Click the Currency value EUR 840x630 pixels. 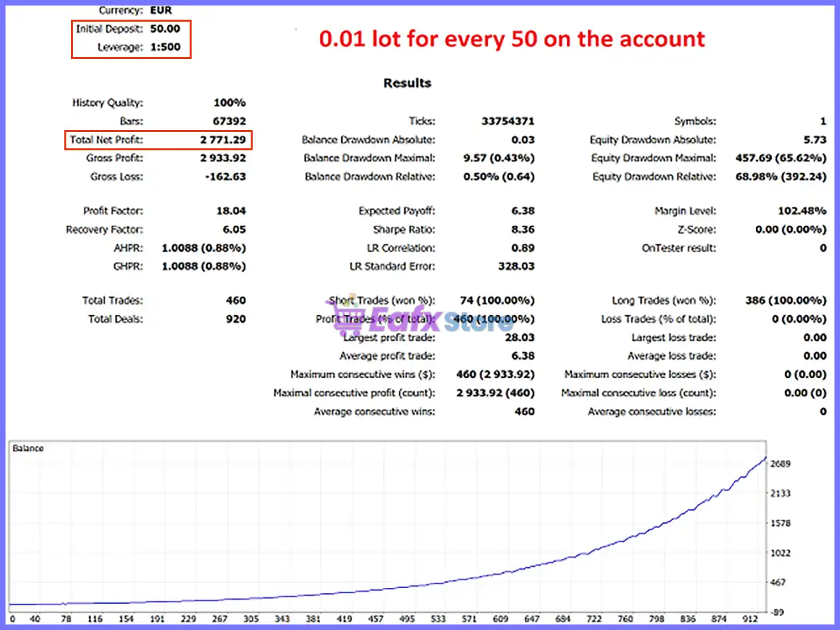click(161, 10)
